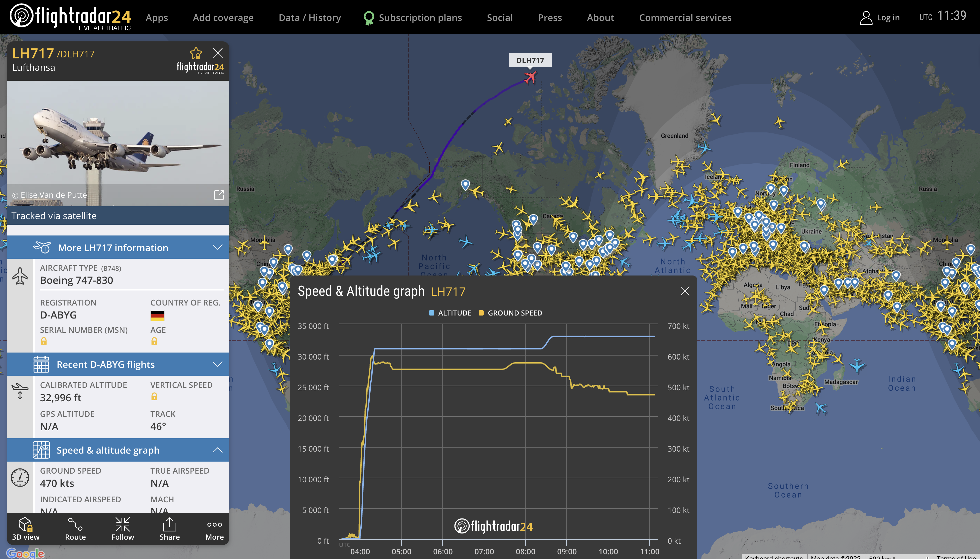The image size is (980, 559).
Task: Click the Google logo on map
Action: pos(25,553)
